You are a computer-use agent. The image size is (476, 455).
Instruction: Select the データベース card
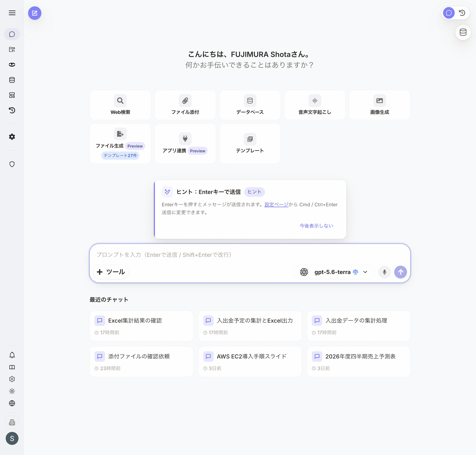(x=250, y=105)
